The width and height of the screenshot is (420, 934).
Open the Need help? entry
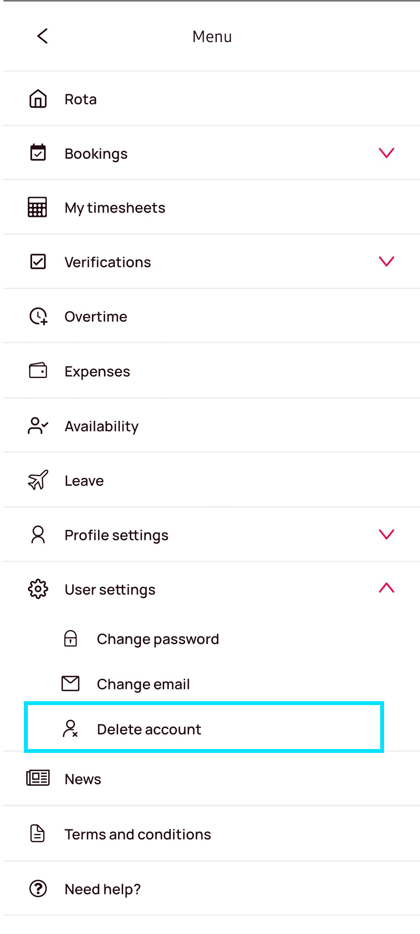tap(210, 889)
